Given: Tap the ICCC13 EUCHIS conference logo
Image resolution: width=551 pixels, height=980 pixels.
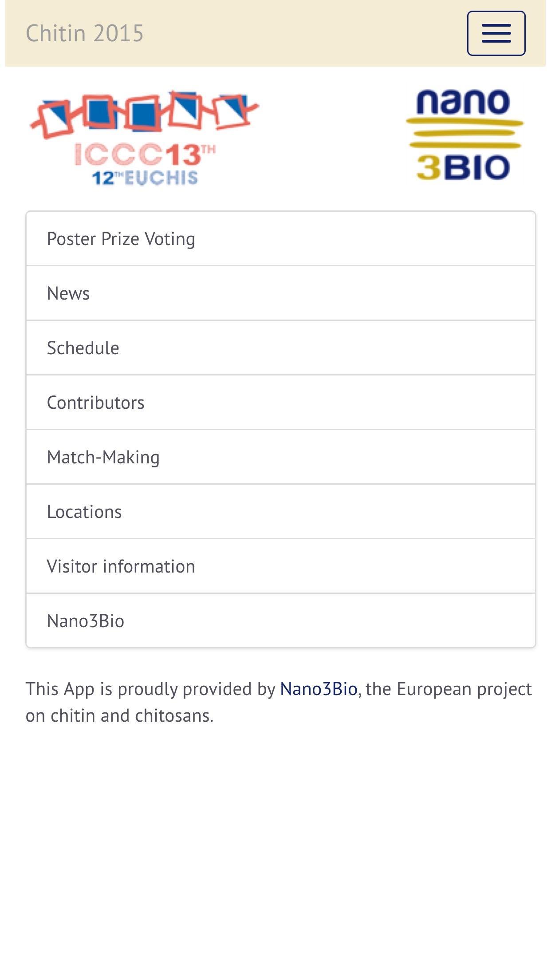Looking at the screenshot, I should coord(144,138).
